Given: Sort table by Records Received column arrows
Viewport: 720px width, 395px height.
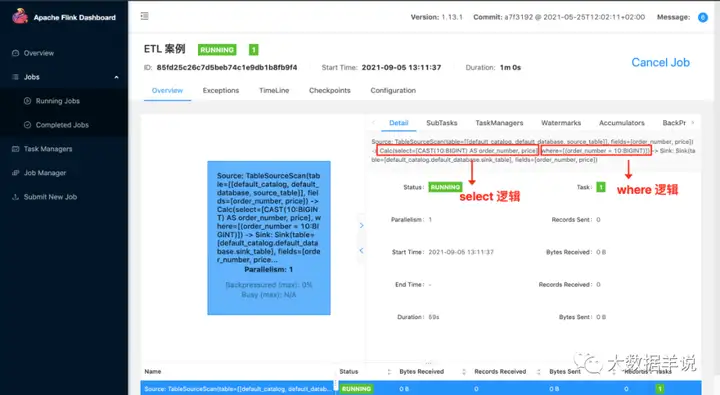Looking at the screenshot, I should click(x=538, y=372).
